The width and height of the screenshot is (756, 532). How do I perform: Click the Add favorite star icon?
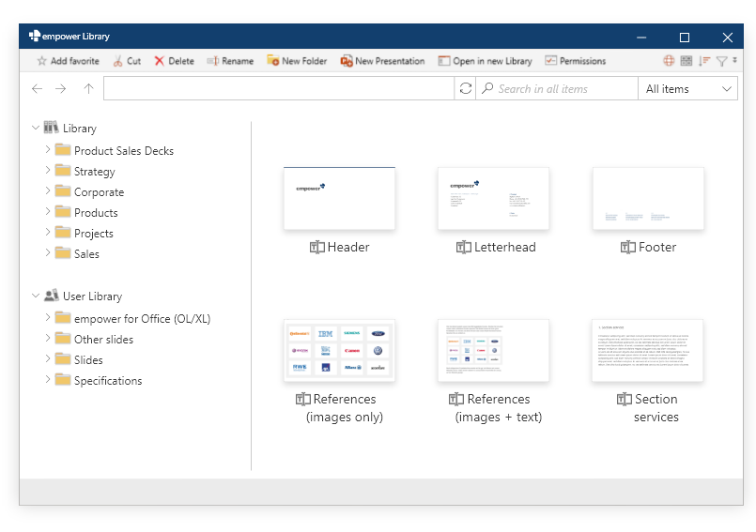pyautogui.click(x=41, y=61)
